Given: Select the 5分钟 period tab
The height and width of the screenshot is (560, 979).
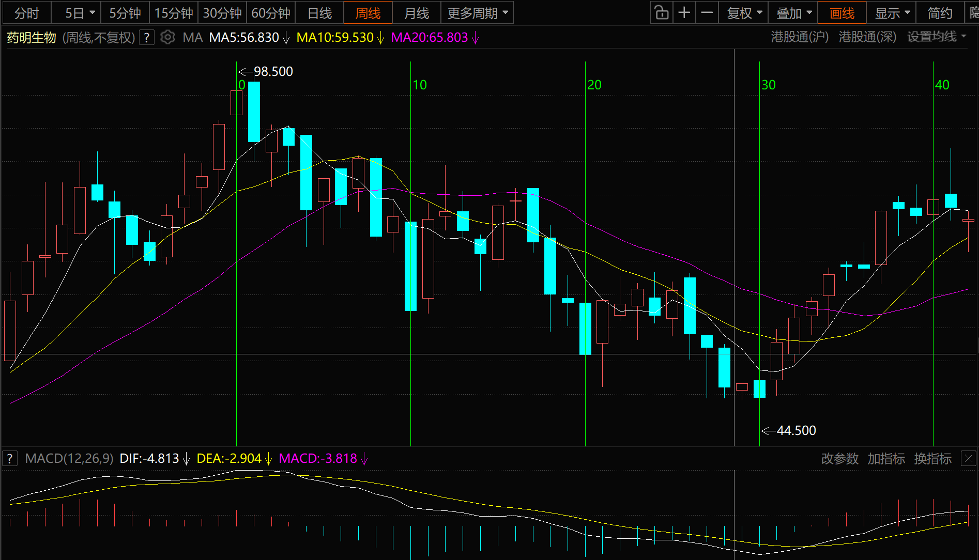Looking at the screenshot, I should point(125,13).
